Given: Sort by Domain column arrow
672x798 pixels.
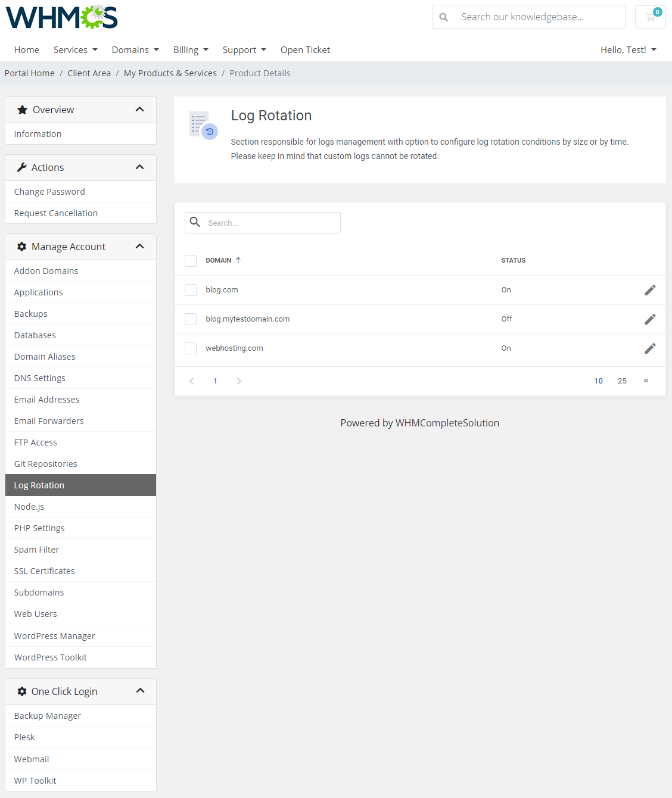Looking at the screenshot, I should coord(238,260).
